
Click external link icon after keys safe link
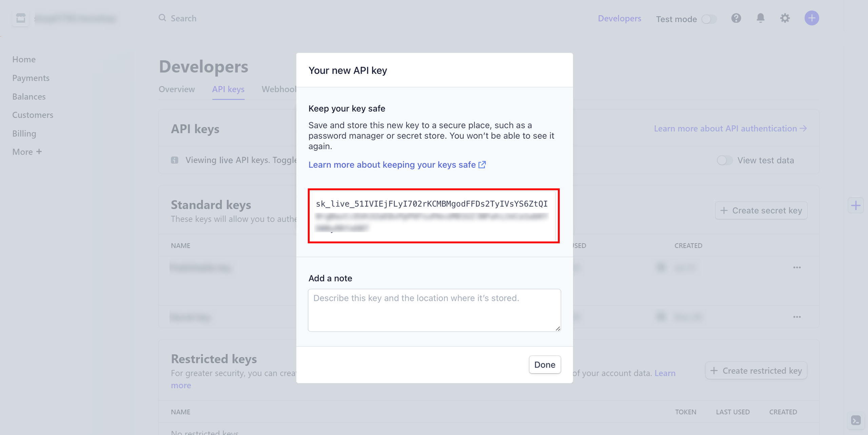point(482,165)
